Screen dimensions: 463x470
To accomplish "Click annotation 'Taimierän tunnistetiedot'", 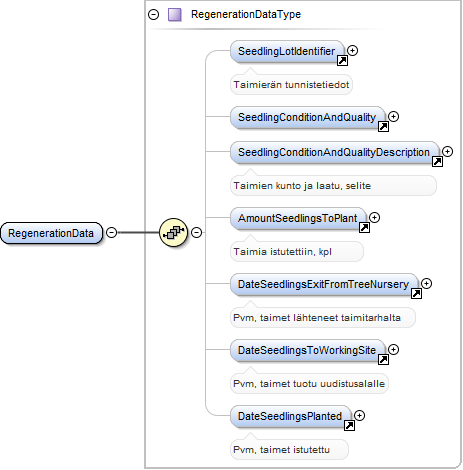I will 291,85.
